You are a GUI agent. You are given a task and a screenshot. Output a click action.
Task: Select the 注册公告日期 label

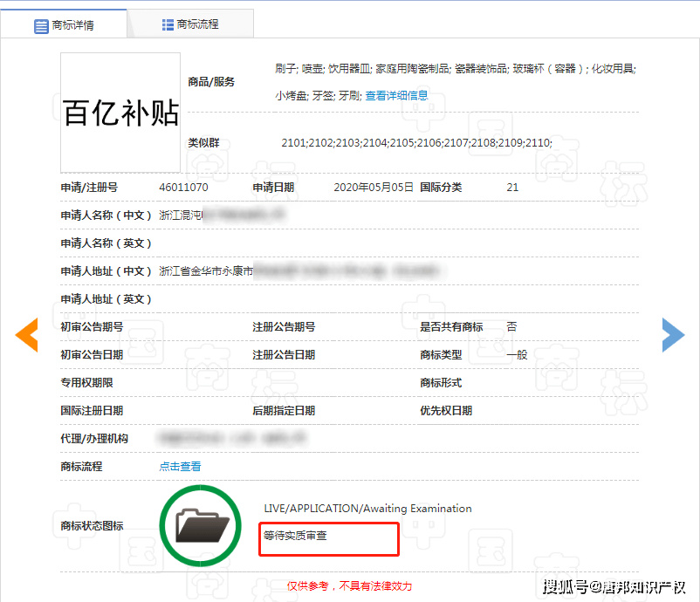pyautogui.click(x=284, y=355)
